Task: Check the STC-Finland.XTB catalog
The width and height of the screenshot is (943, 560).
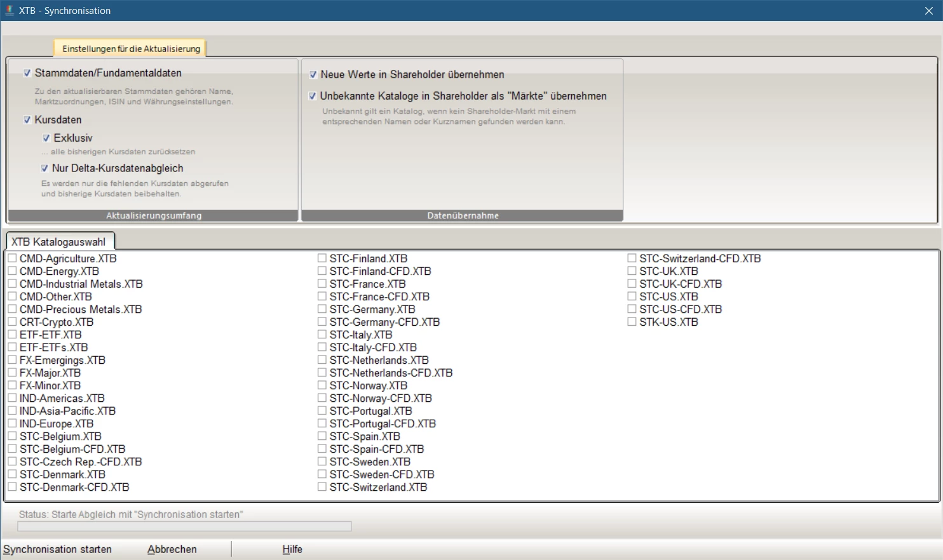Action: coord(322,258)
